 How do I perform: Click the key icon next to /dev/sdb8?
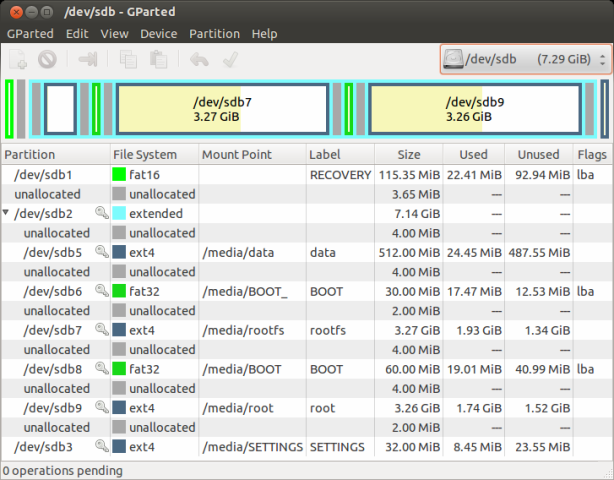click(x=102, y=368)
